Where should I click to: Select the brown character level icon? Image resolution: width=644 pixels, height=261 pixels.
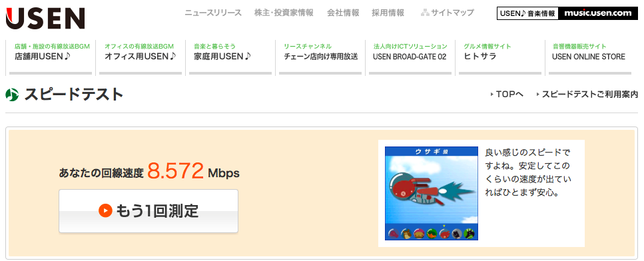point(406,234)
